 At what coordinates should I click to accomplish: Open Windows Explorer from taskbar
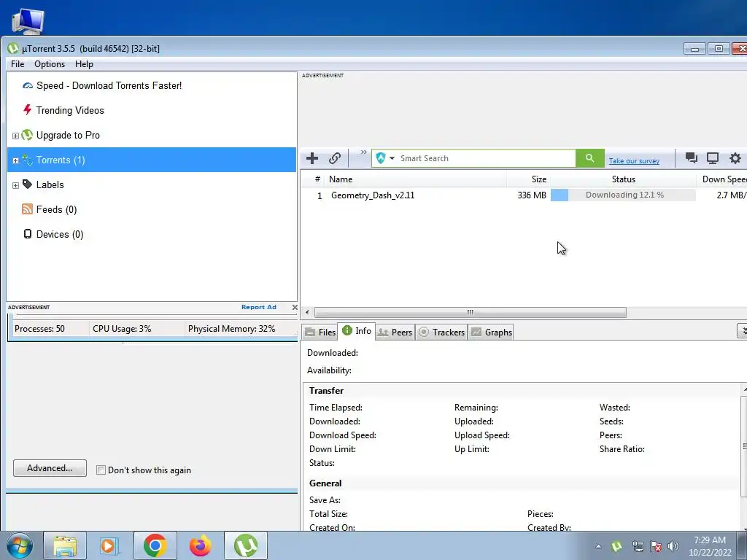click(65, 545)
